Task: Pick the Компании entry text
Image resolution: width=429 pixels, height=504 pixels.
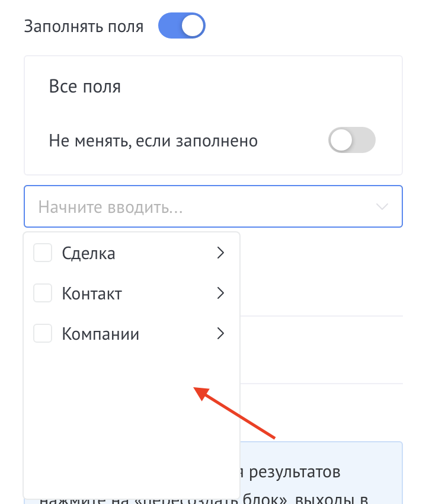Action: point(101,334)
